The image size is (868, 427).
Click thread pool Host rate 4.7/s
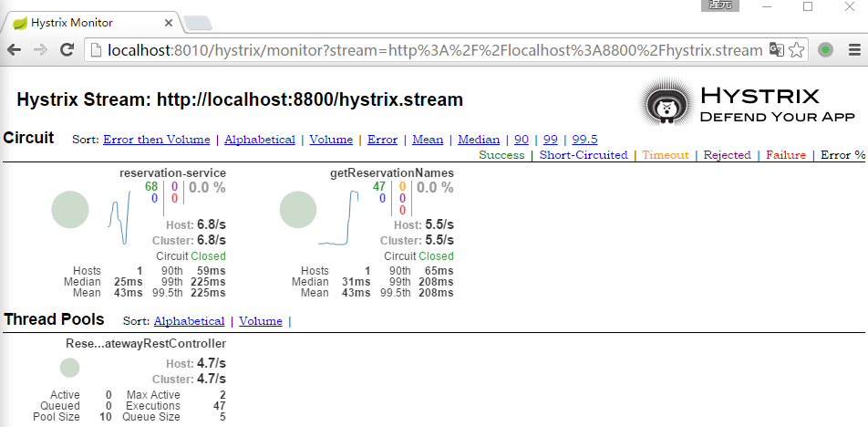(x=211, y=364)
